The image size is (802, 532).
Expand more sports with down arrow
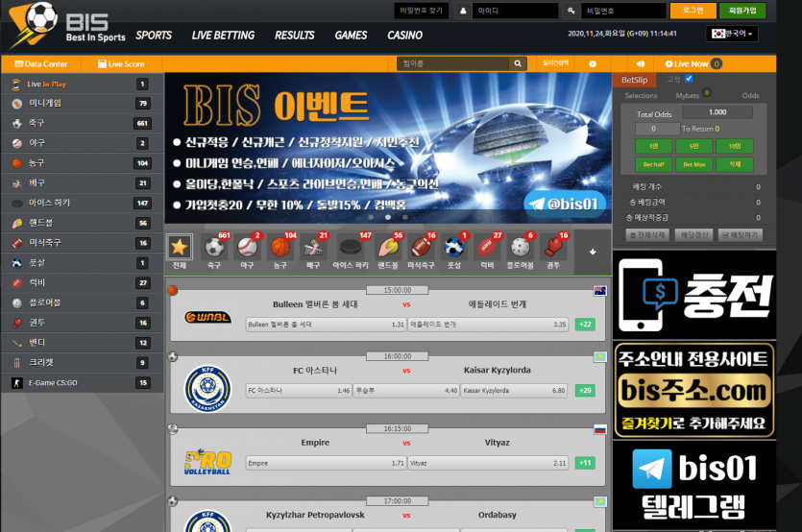[593, 252]
